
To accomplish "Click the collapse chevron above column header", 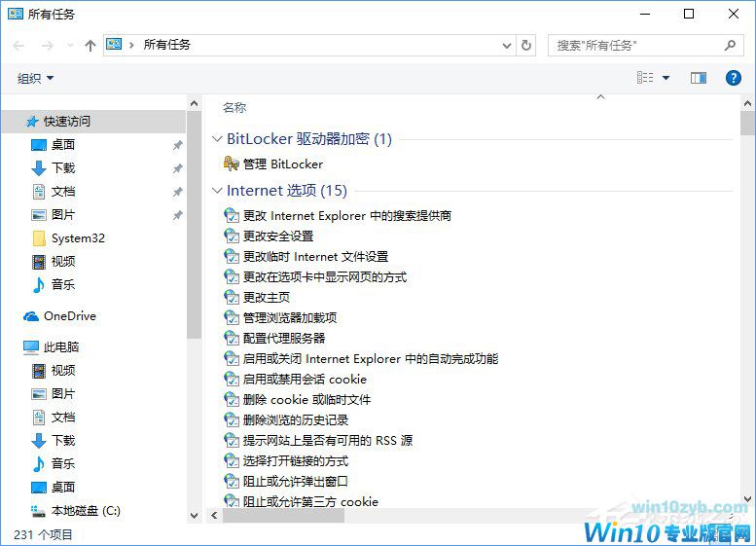I will tap(600, 97).
